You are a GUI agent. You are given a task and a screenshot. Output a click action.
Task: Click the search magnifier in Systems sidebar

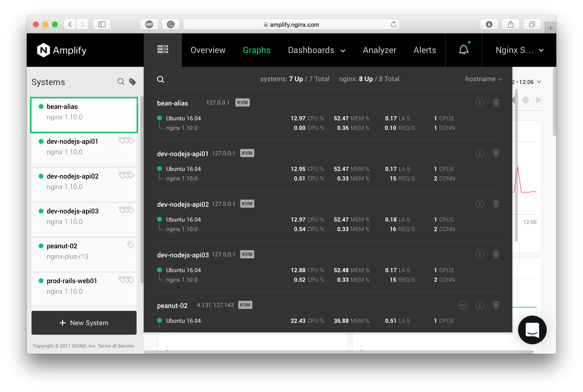click(121, 82)
